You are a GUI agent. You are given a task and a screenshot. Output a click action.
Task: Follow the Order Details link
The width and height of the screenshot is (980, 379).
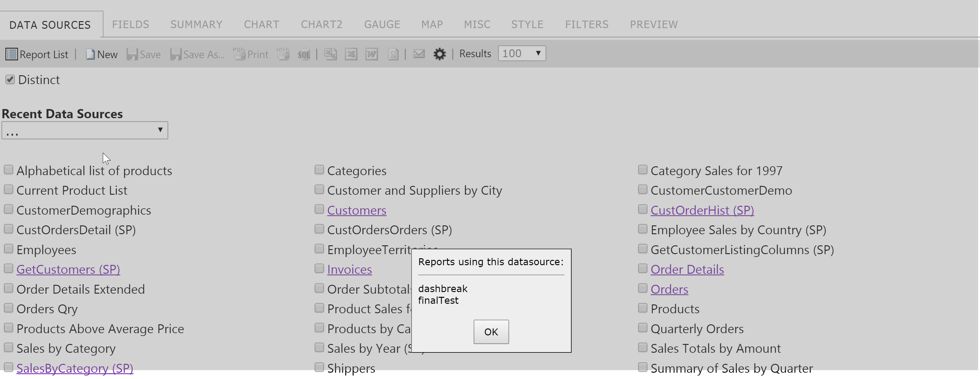click(x=687, y=270)
